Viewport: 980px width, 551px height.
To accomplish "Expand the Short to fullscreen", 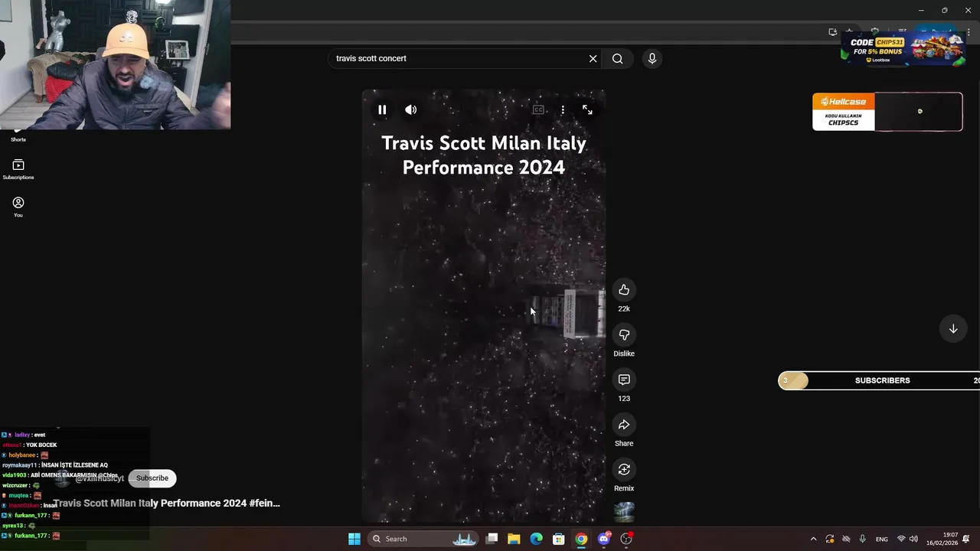I will tap(587, 110).
